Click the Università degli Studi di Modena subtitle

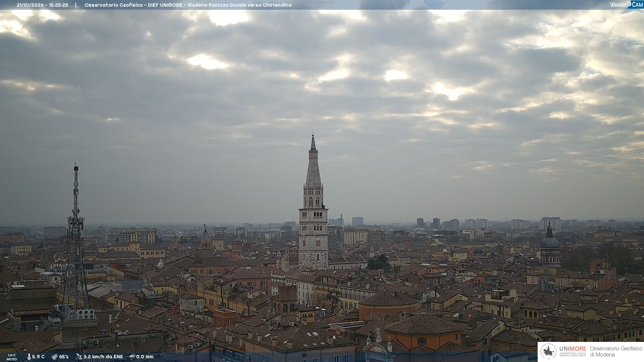(x=573, y=354)
